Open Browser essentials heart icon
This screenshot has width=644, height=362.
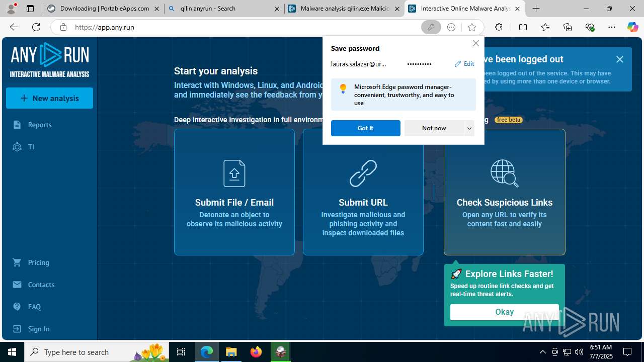(x=590, y=27)
